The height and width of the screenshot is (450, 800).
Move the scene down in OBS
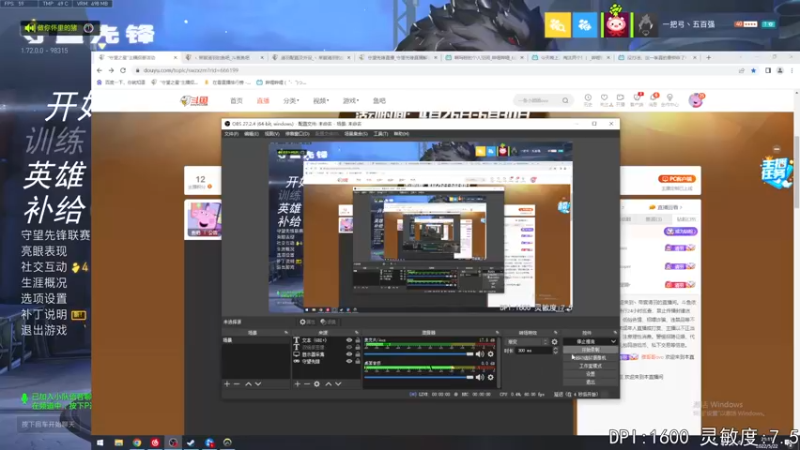click(258, 384)
